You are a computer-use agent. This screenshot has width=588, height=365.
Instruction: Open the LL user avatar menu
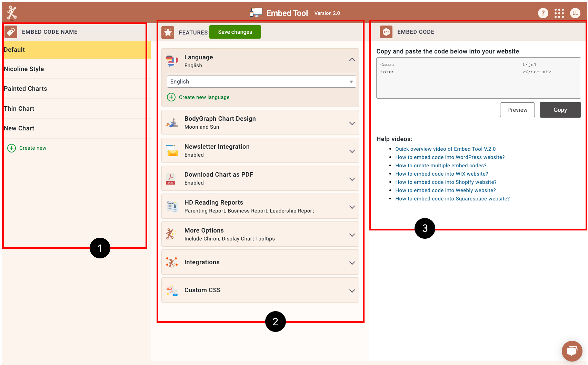(575, 13)
